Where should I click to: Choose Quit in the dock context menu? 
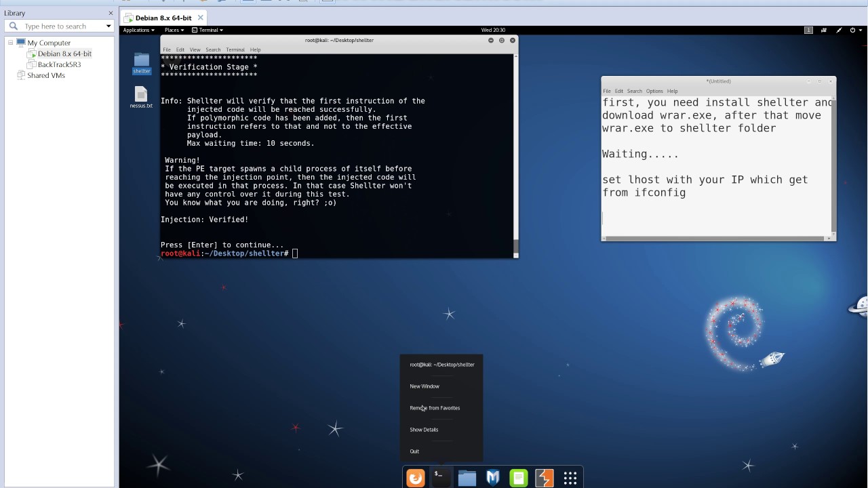point(414,451)
